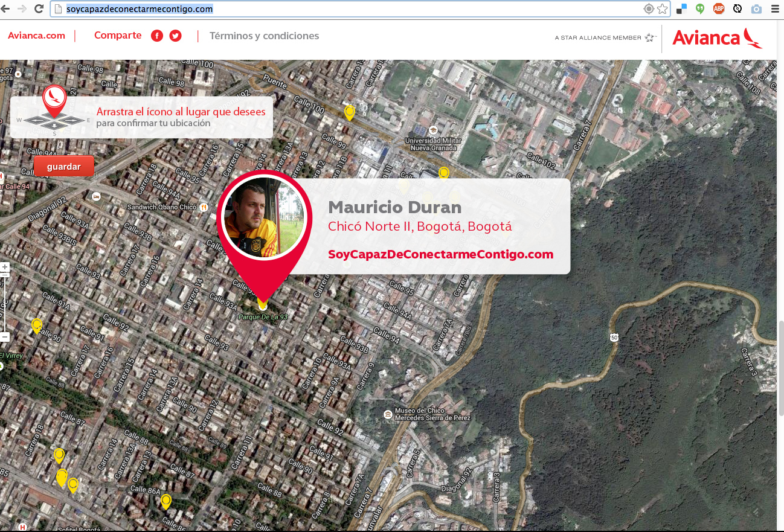Open the Hangouts extension icon
The height and width of the screenshot is (532, 784).
click(700, 8)
